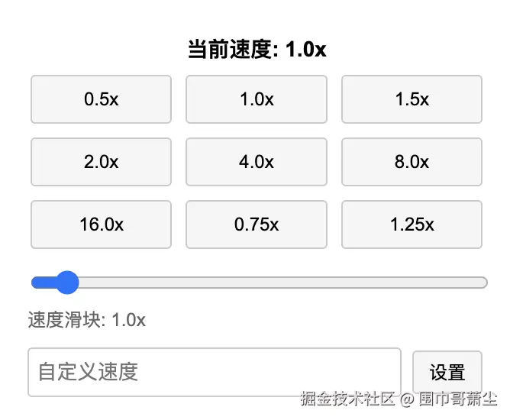Click the 速度滑块 slider value label

86,320
